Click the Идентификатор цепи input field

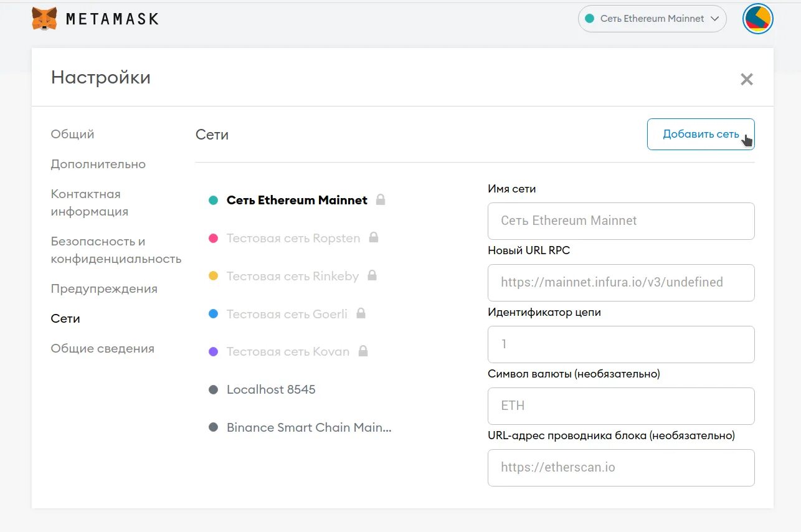pyautogui.click(x=620, y=344)
